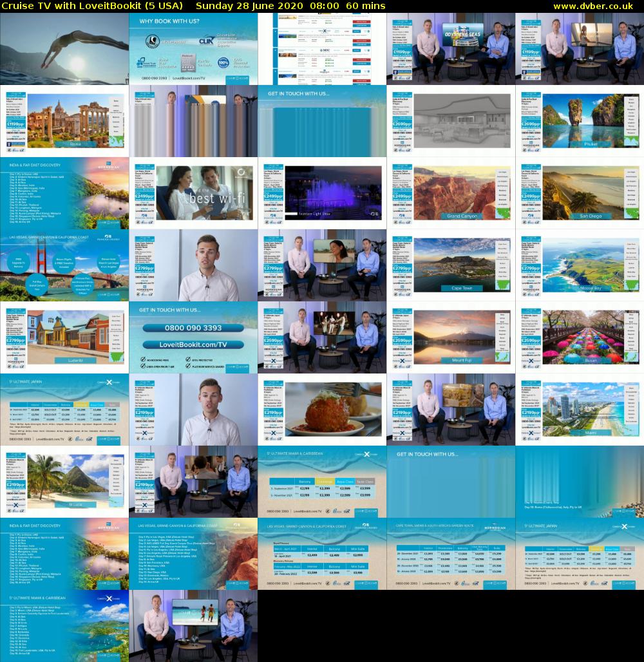Click the 100% financial protection badge
Screen dimensions: 644x662
223,63
